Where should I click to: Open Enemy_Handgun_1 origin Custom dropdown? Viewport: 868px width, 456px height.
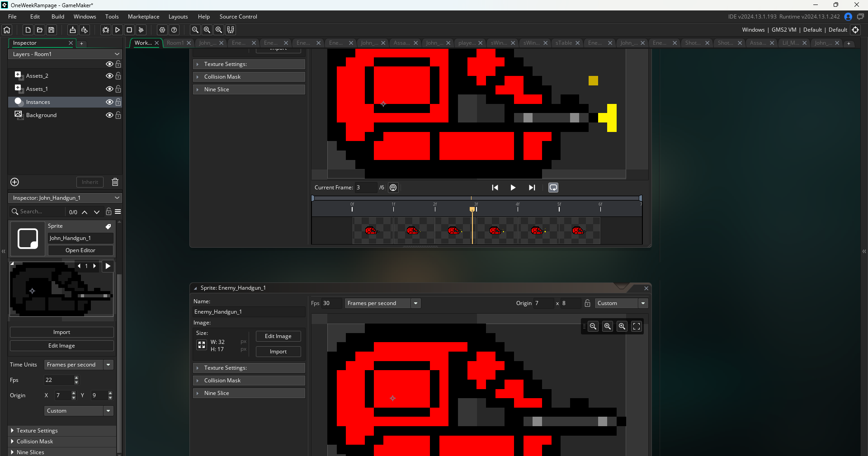[x=621, y=303]
